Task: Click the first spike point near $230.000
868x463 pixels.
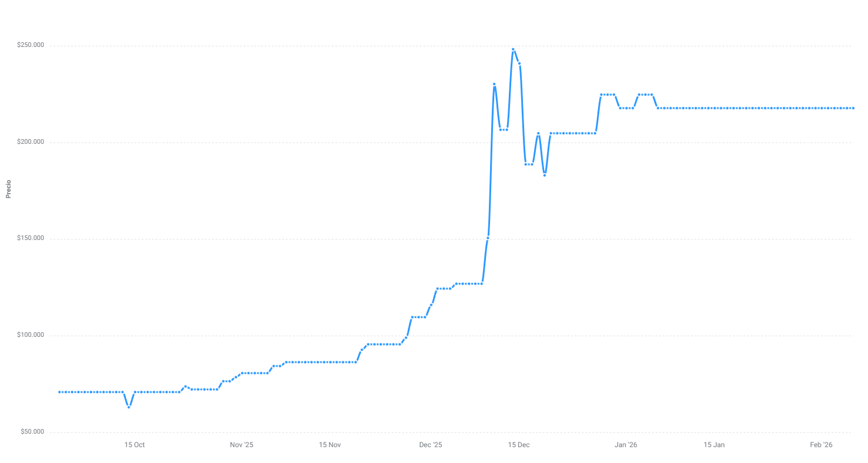Action: (494, 85)
